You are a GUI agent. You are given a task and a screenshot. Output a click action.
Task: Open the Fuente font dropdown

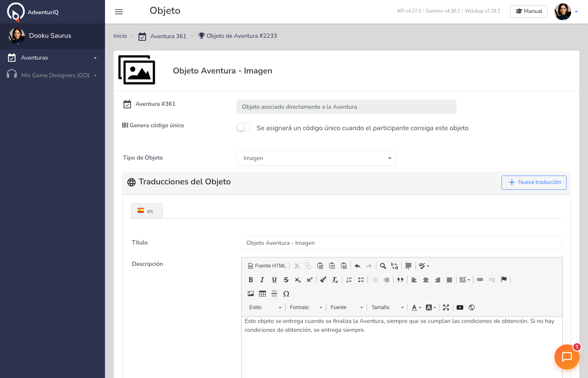(x=346, y=307)
